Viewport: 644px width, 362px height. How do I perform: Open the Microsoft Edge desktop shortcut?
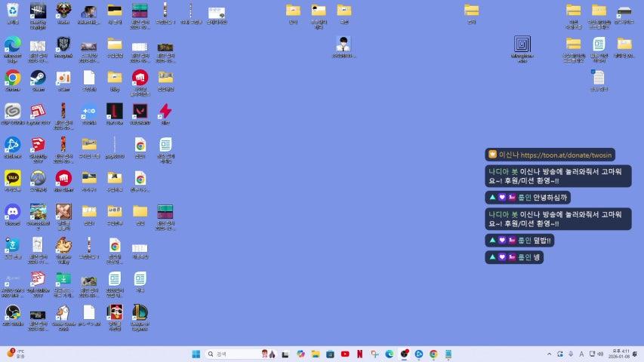tap(13, 44)
